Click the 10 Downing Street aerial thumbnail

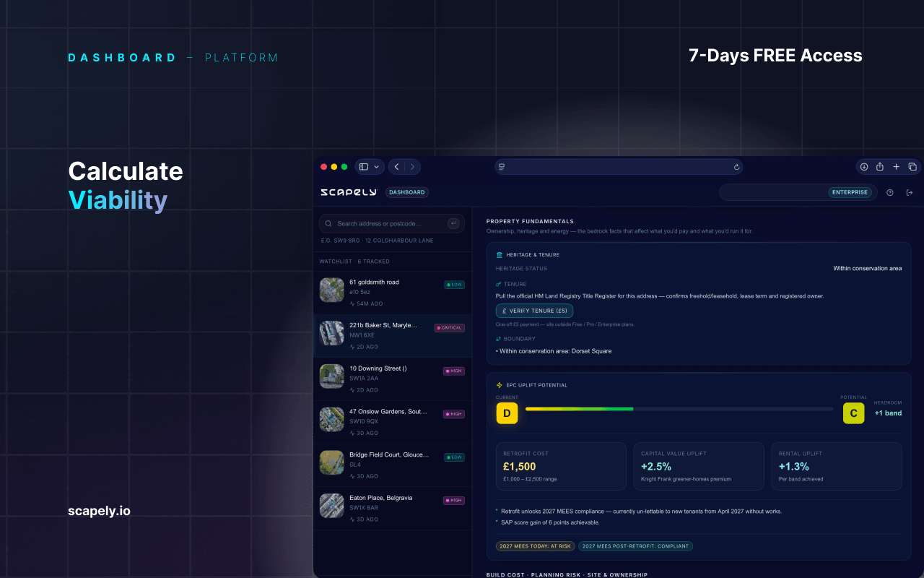coord(332,376)
